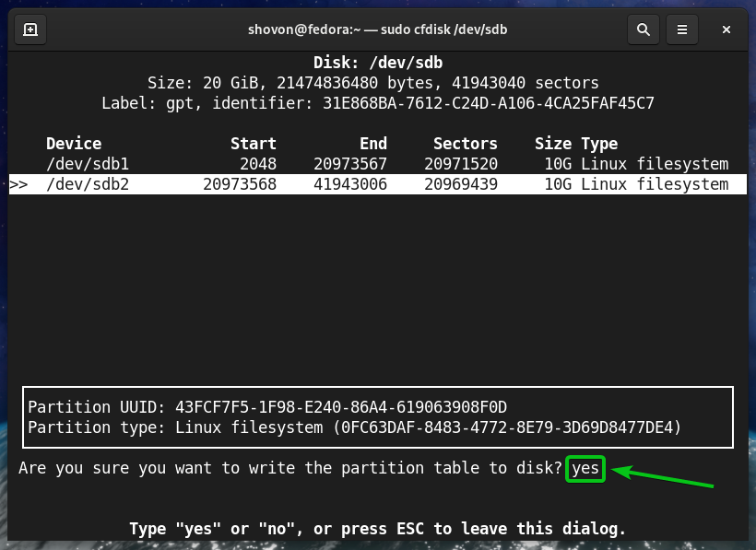Image resolution: width=756 pixels, height=550 pixels.
Task: Click the >> selection marker beside /dev/sdb2
Action: click(x=19, y=184)
